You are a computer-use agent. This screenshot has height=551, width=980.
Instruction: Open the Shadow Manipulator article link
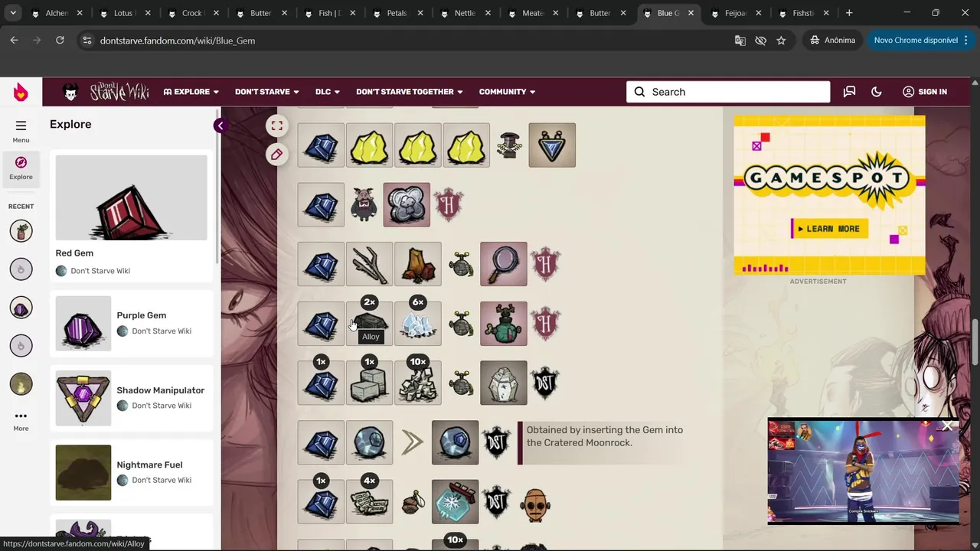point(160,390)
